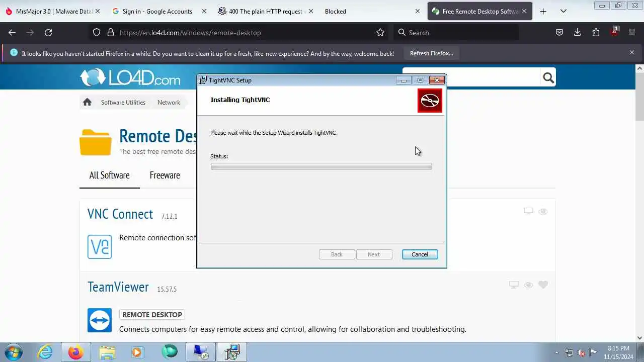
Task: Close the Blocked tab
Action: coord(417,11)
